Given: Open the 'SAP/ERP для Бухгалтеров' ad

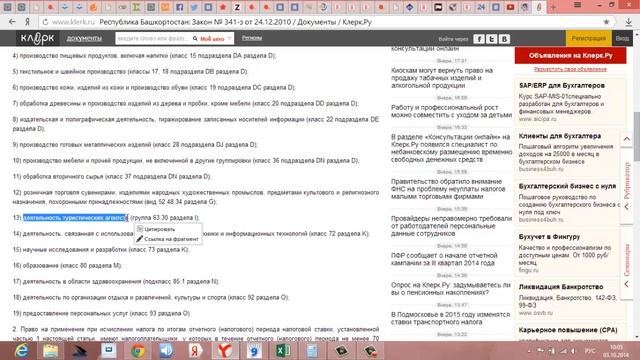Looking at the screenshot, I should click(562, 86).
